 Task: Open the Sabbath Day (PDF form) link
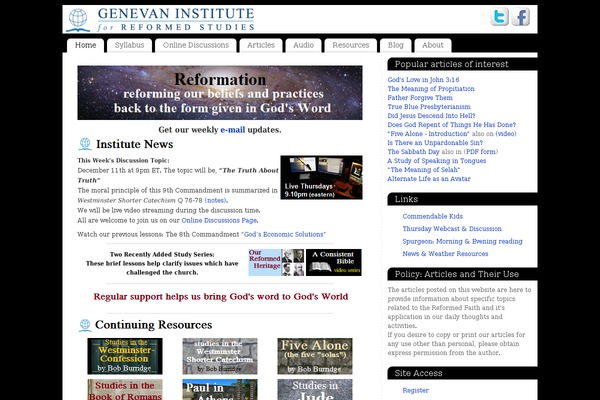481,152
